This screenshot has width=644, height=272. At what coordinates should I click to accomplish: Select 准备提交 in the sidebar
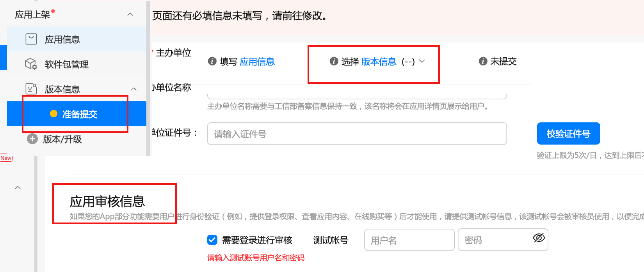click(x=76, y=114)
